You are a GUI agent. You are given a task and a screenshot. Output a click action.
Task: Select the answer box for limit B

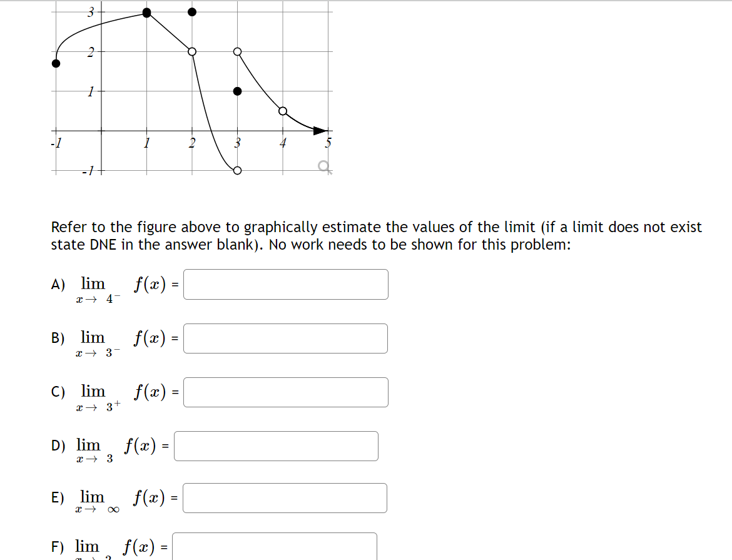(x=285, y=338)
